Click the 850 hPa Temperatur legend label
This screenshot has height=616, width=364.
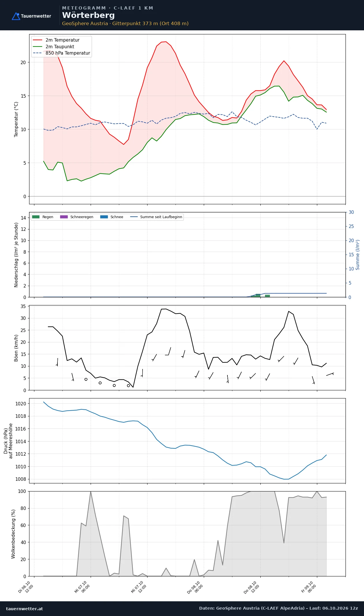coord(68,53)
